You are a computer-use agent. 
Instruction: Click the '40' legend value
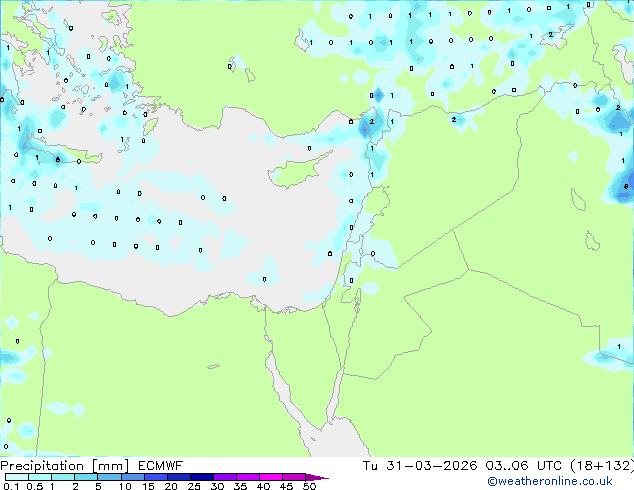[263, 486]
